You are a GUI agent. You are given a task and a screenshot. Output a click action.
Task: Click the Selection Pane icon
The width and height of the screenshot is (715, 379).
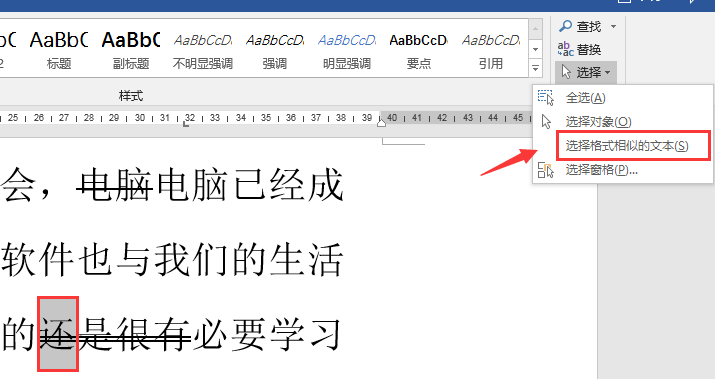(x=545, y=170)
